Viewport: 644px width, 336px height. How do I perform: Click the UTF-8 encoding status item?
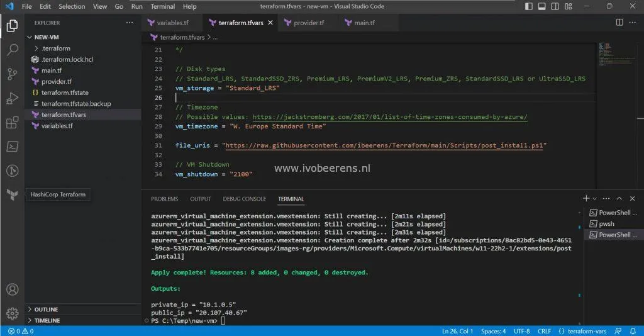pyautogui.click(x=522, y=331)
